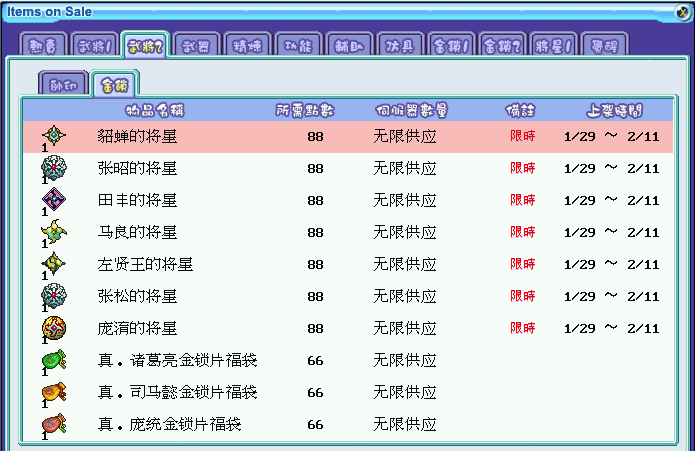
Task: Click the 貂蝉的将星 item icon
Action: point(53,136)
